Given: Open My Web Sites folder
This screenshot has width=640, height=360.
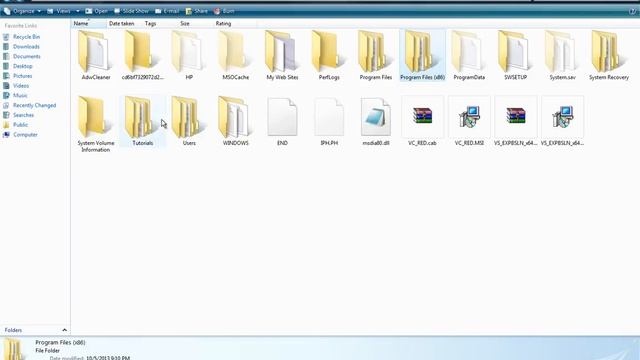Looking at the screenshot, I should click(x=282, y=55).
